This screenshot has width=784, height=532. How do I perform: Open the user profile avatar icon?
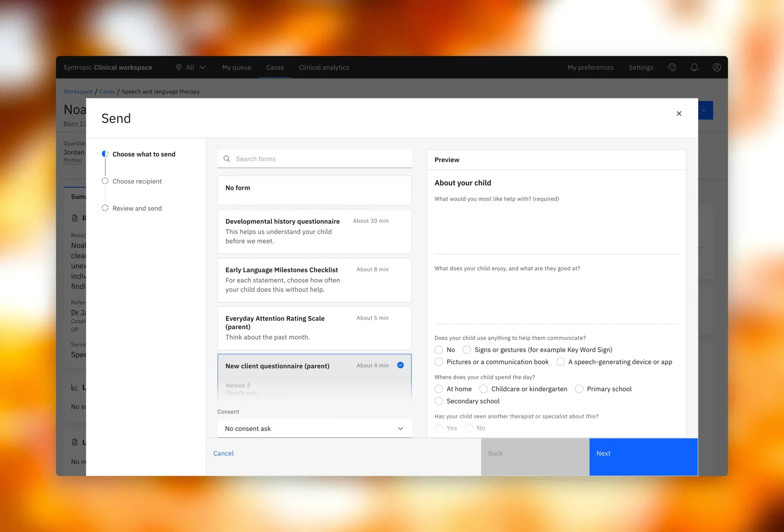click(x=716, y=68)
